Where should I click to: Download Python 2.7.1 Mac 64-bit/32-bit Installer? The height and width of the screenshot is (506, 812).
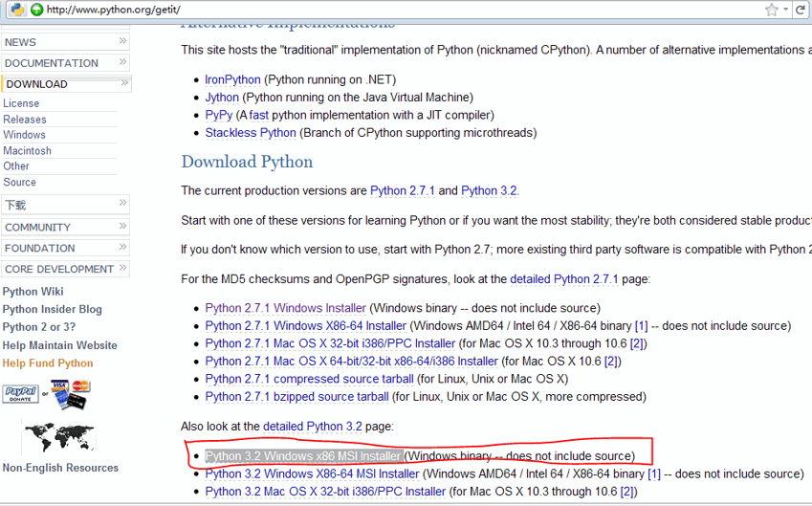click(x=352, y=361)
